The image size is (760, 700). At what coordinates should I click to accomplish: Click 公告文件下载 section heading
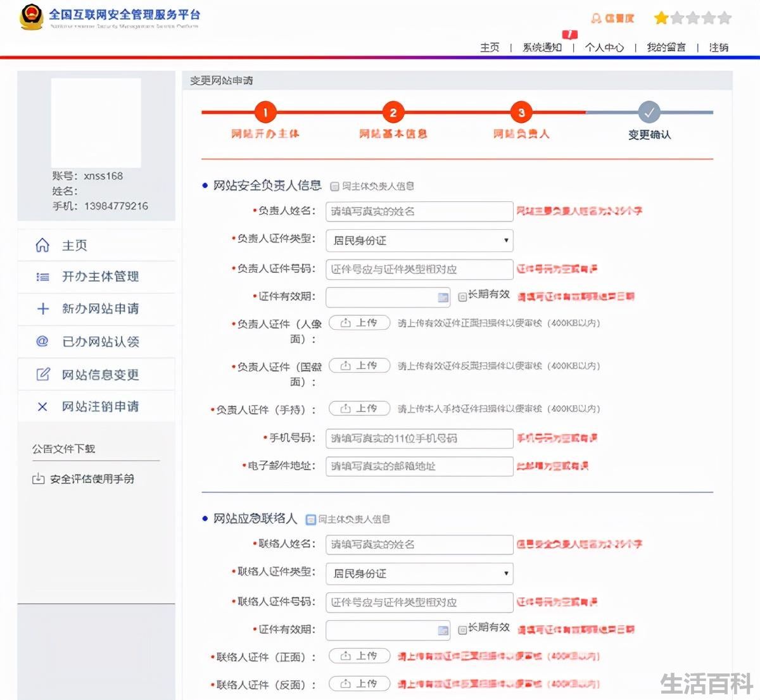coord(63,449)
